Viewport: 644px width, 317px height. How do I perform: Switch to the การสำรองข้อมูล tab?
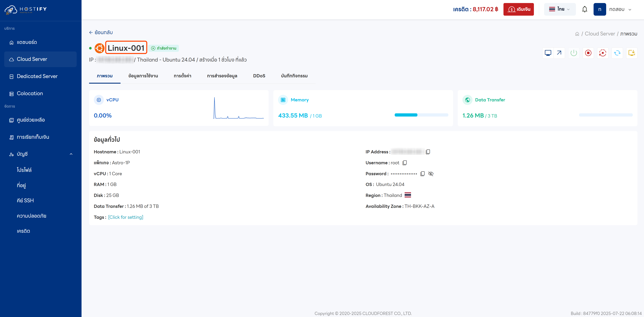coord(222,76)
